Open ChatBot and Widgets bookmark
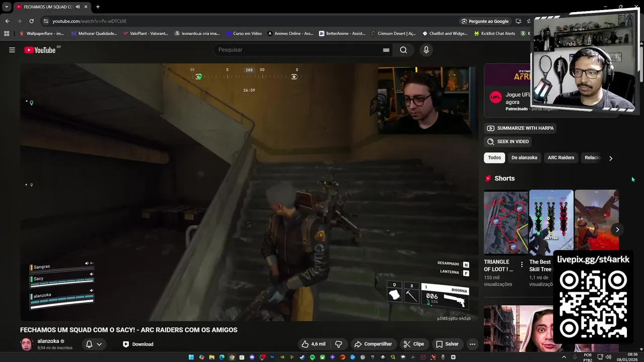Image resolution: width=644 pixels, height=362 pixels. 445,34
